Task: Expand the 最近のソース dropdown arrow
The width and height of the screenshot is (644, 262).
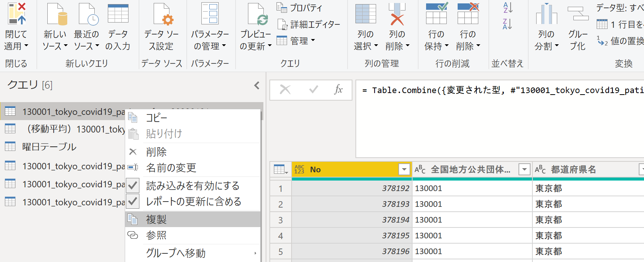Action: coord(97,46)
